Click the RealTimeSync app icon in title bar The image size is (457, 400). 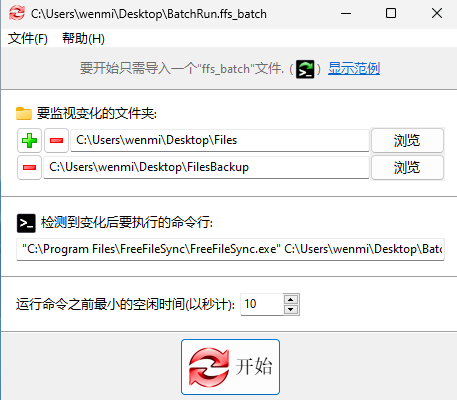coord(17,14)
